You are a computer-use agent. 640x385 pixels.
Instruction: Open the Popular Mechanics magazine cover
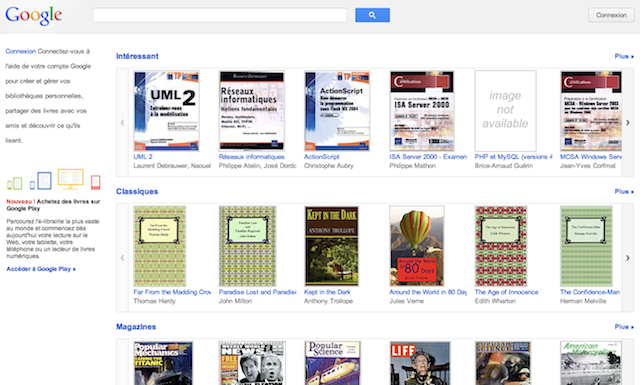(x=163, y=363)
